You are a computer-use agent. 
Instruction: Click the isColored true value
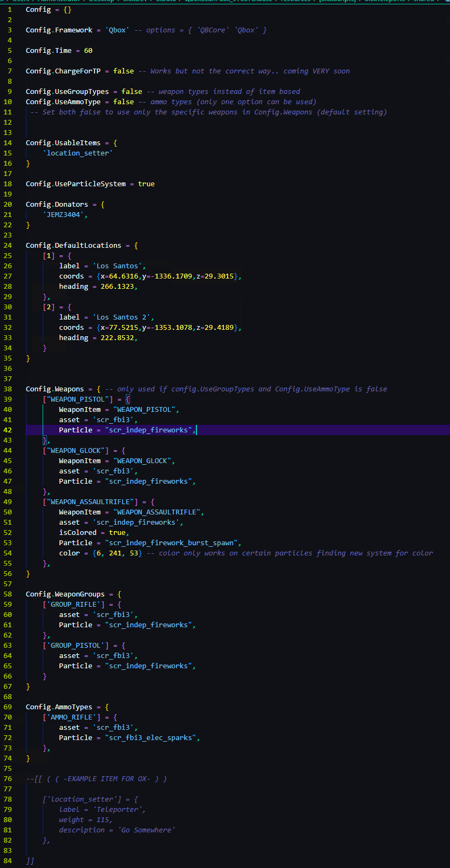pyautogui.click(x=117, y=533)
